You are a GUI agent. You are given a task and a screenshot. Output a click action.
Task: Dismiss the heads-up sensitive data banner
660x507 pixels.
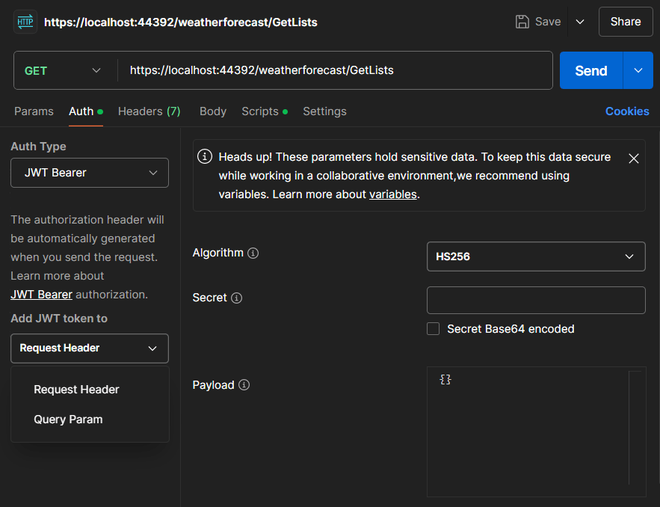click(x=633, y=158)
